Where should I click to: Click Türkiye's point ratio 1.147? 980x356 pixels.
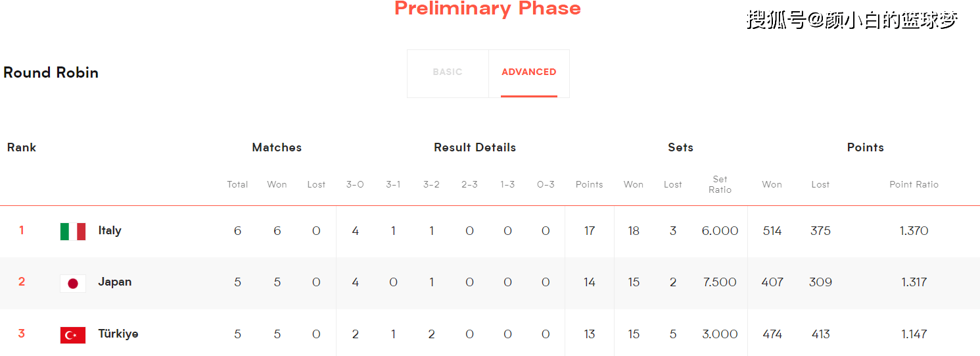tap(914, 334)
